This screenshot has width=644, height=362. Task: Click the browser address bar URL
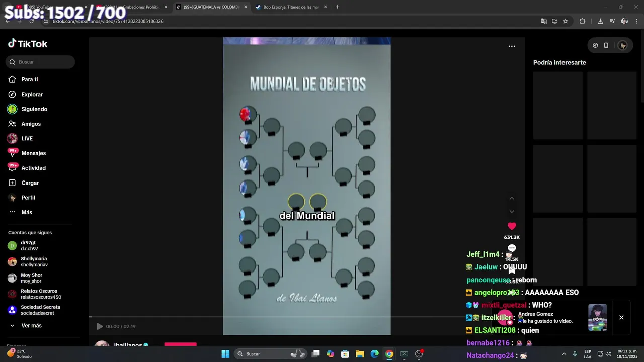tap(108, 21)
